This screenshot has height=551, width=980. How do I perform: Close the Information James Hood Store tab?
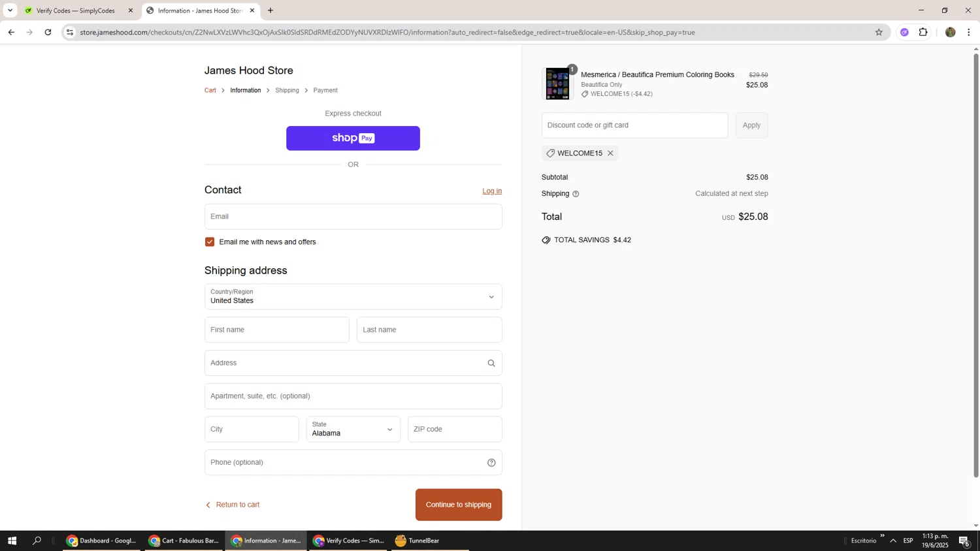pos(252,10)
